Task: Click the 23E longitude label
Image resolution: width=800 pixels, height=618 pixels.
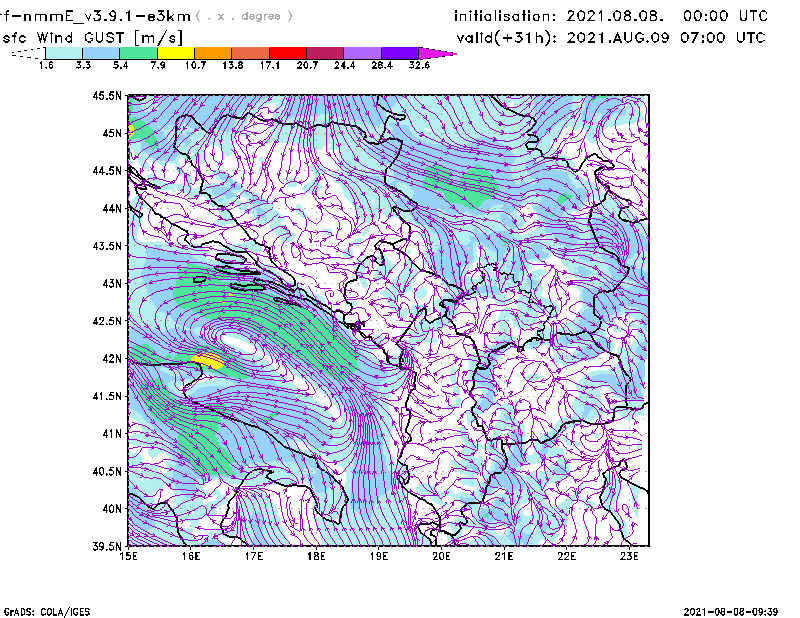Action: [x=630, y=556]
